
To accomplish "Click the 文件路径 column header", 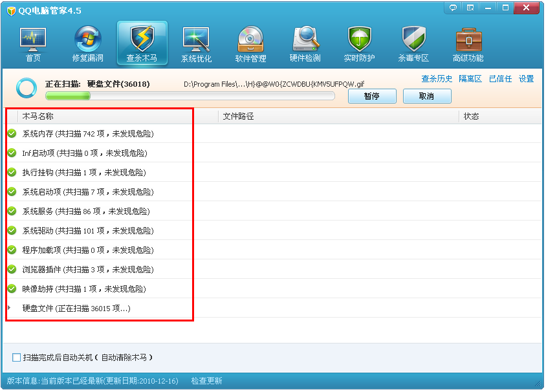I will (238, 116).
